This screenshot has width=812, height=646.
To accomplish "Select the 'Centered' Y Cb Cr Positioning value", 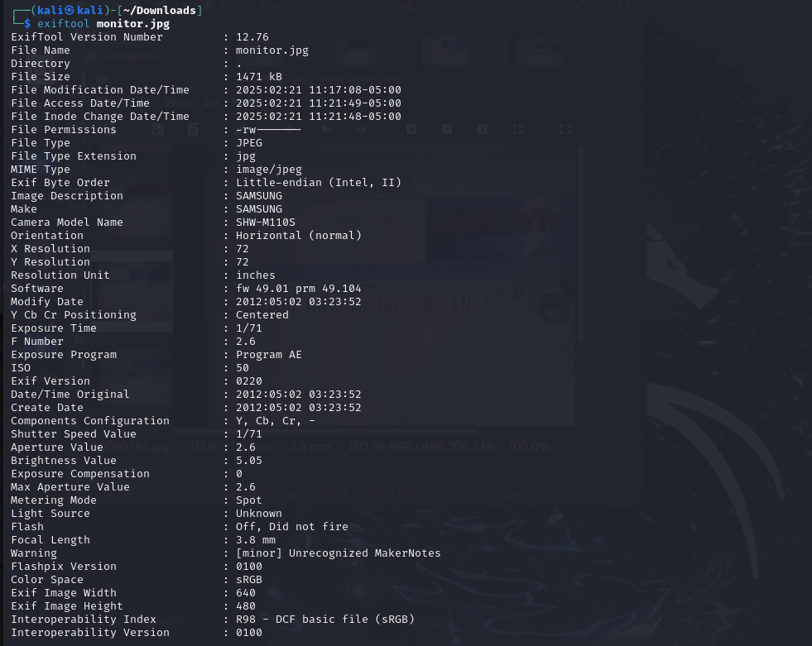I will (262, 314).
